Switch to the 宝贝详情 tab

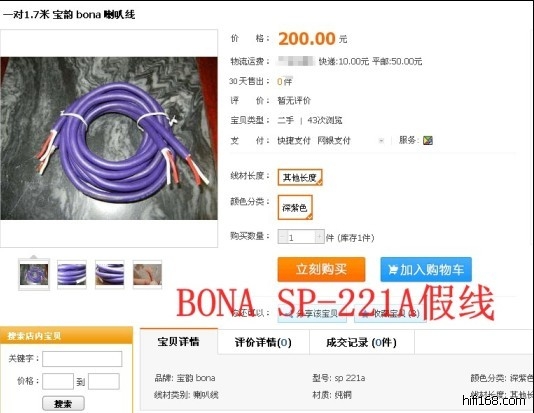tap(178, 342)
